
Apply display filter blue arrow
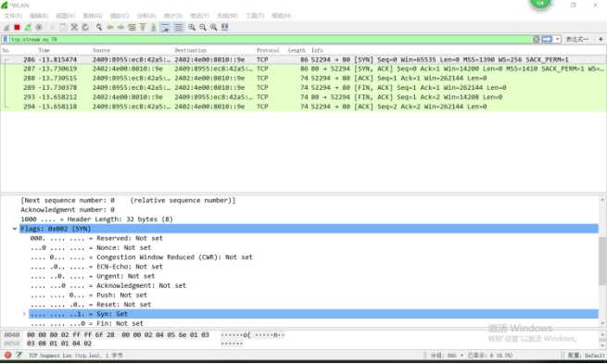click(547, 39)
